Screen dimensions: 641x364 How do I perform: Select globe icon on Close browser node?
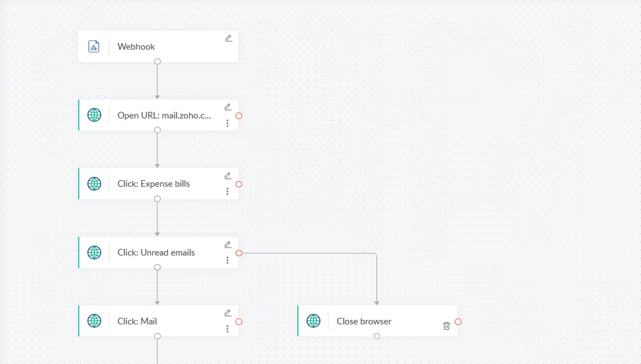pos(313,321)
